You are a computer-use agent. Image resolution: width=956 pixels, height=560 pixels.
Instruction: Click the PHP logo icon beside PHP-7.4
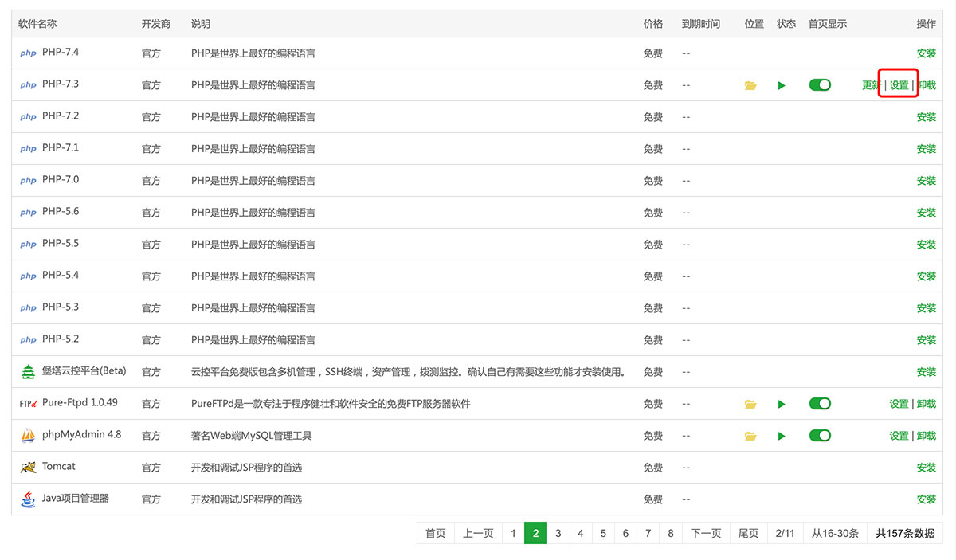(28, 53)
